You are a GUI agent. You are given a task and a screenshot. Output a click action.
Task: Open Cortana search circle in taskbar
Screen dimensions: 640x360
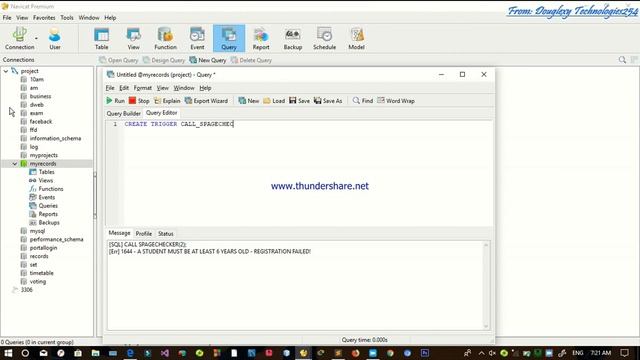[x=25, y=353]
